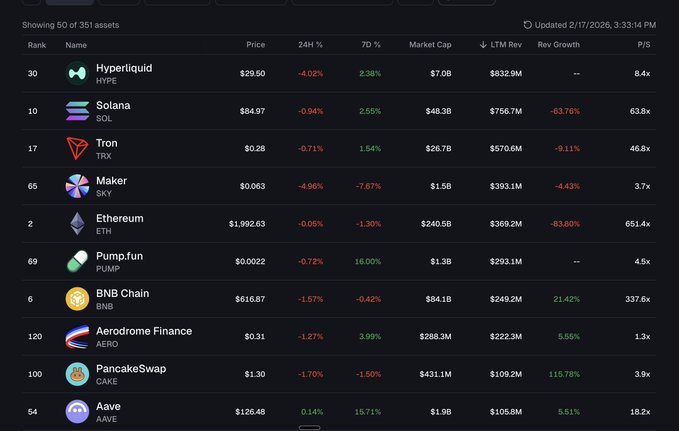
Task: Open the Aerodrome Finance name link
Action: [x=143, y=331]
